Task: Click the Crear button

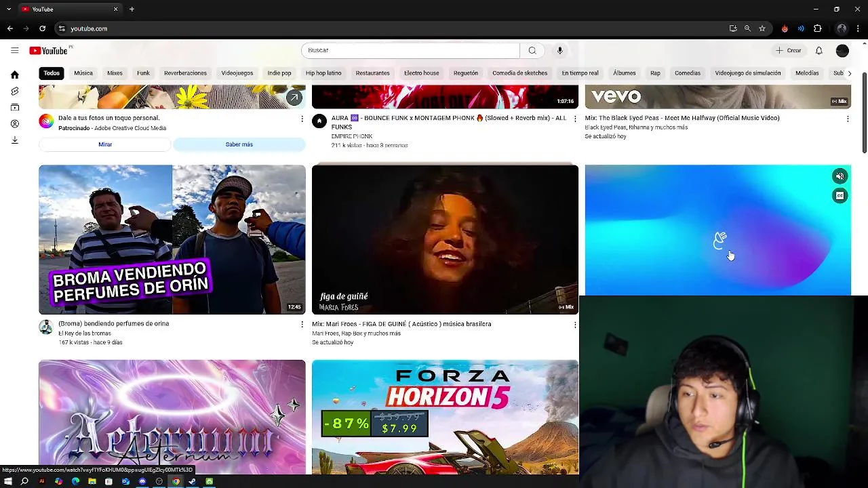Action: click(x=789, y=50)
